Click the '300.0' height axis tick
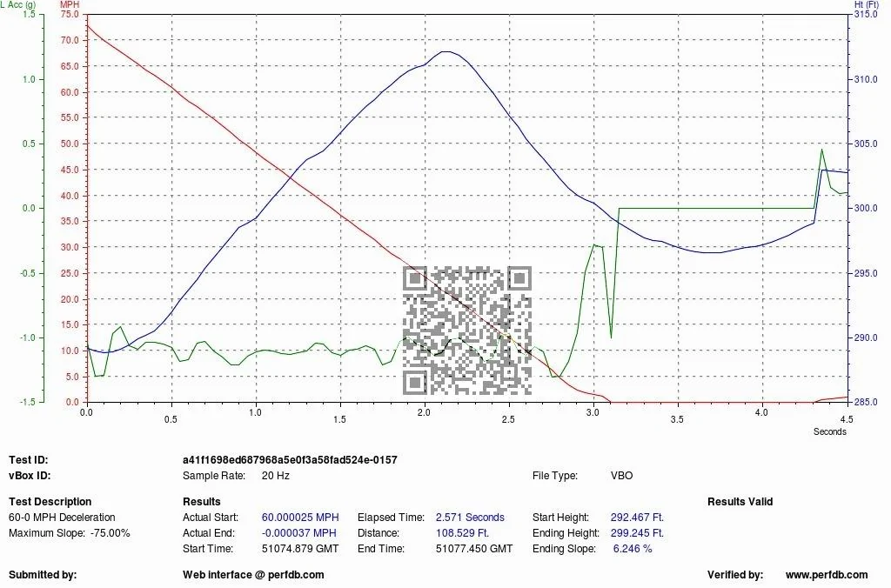This screenshot has width=891, height=588. 866,209
